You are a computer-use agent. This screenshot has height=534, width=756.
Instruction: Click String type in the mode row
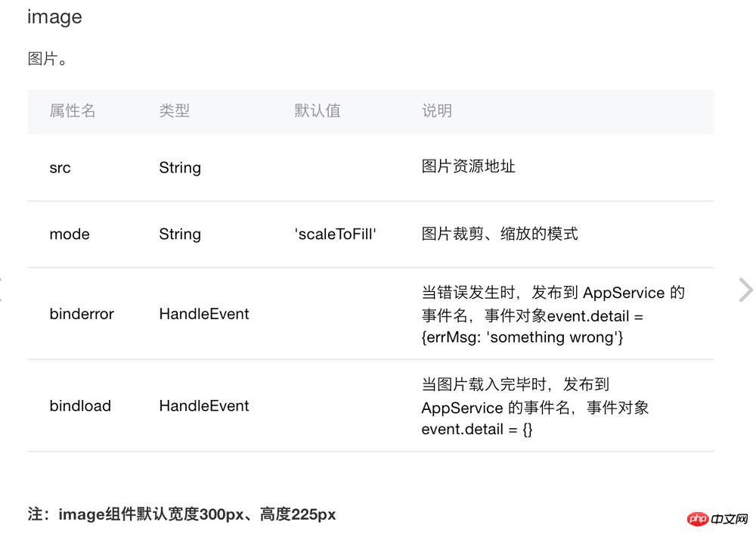tap(180, 234)
